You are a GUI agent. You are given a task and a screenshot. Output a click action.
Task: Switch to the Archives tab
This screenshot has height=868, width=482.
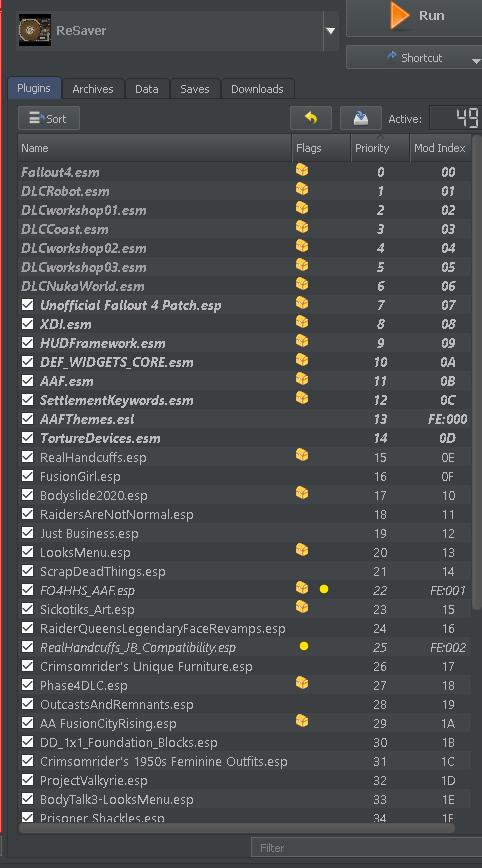coord(93,89)
